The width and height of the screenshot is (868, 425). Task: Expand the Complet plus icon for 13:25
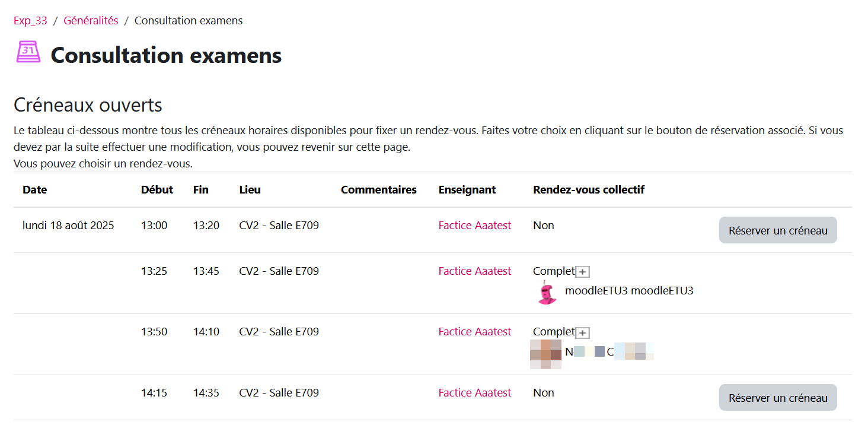coord(583,272)
